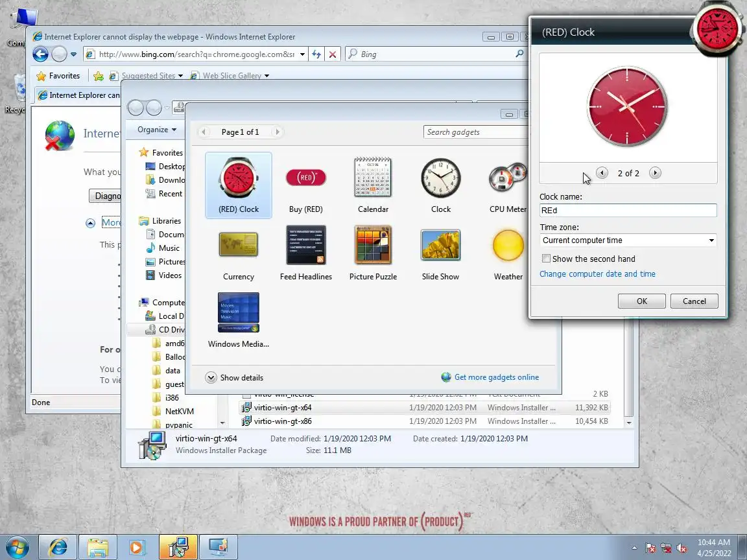Screen dimensions: 747x560
Task: Open the IE Favorites button
Action: [58, 76]
